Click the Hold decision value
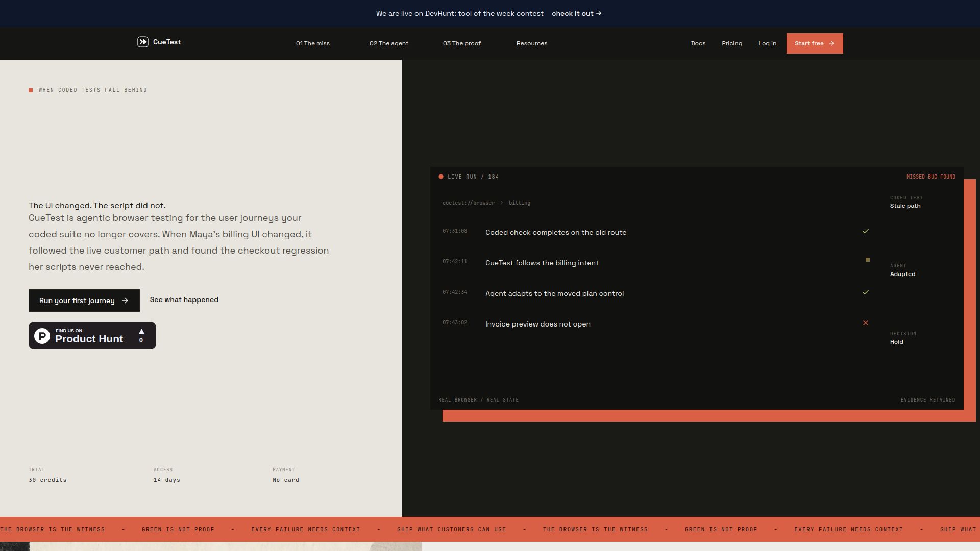 tap(897, 342)
